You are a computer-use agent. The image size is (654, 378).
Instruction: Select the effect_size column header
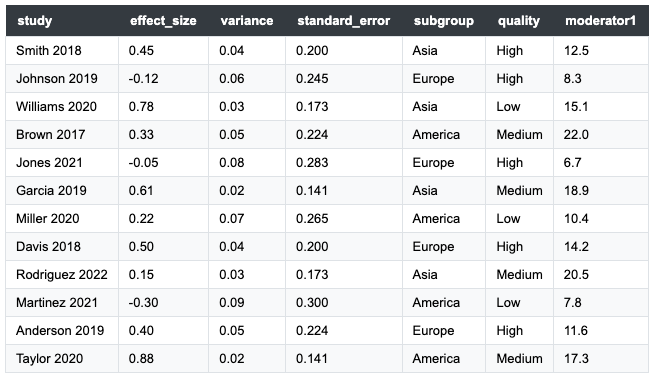click(163, 20)
